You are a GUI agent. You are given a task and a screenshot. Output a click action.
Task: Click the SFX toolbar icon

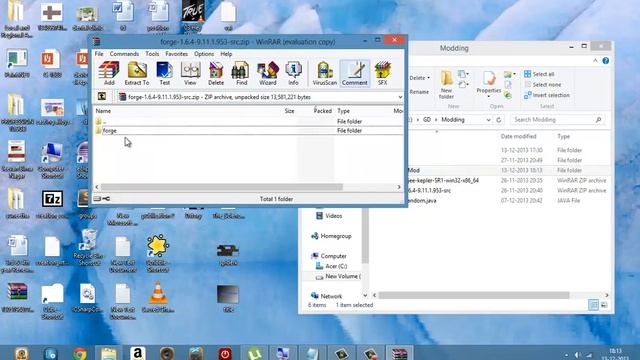click(x=382, y=73)
